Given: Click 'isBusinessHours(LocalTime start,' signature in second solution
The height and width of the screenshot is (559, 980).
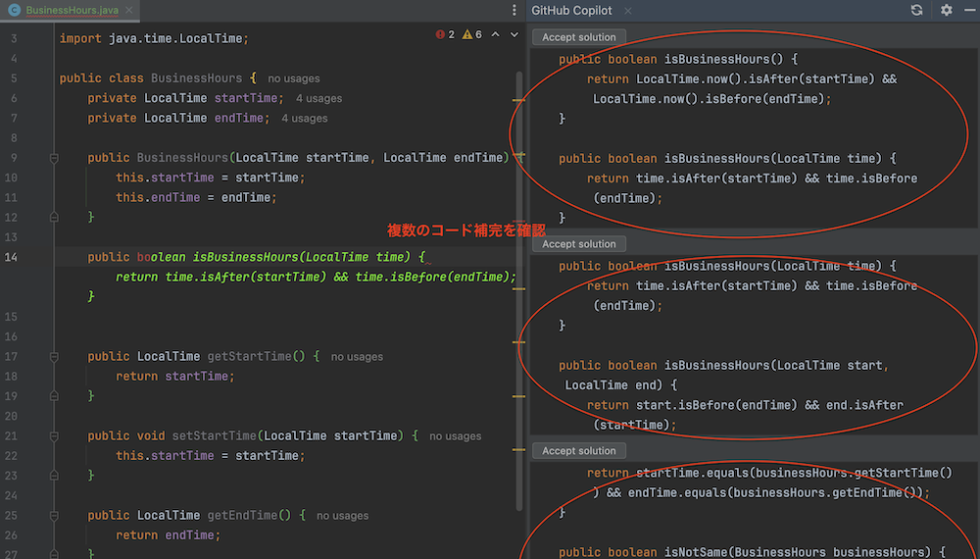Looking at the screenshot, I should click(x=775, y=365).
